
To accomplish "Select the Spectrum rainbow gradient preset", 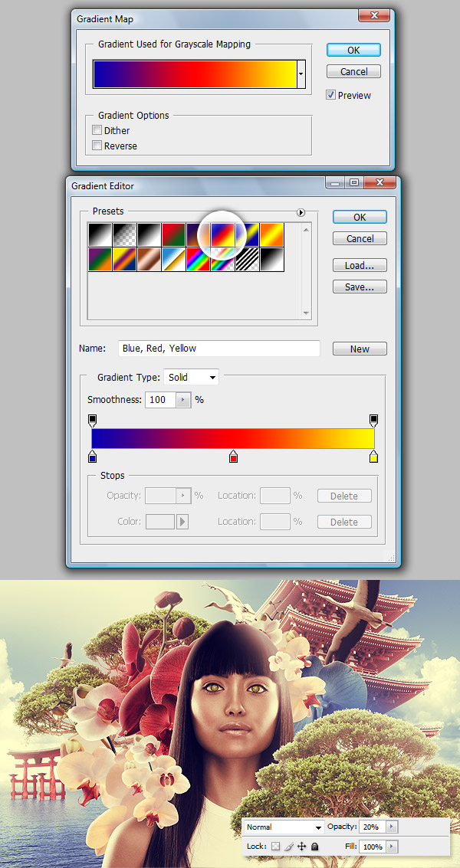I will (x=198, y=259).
